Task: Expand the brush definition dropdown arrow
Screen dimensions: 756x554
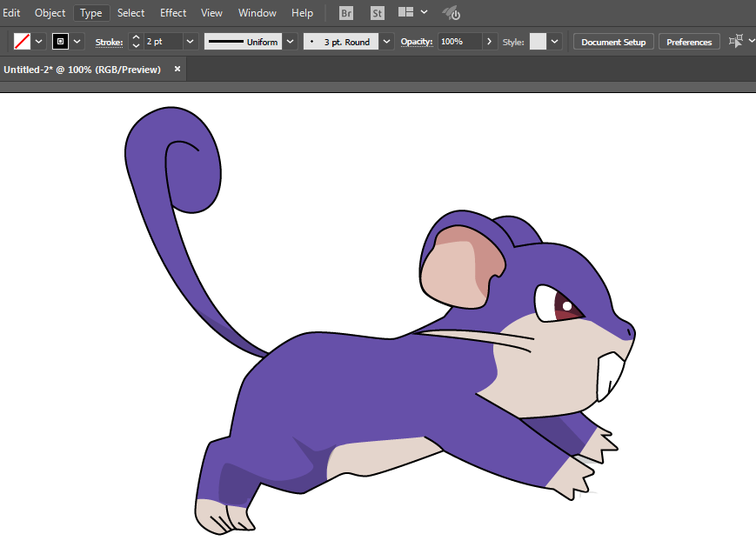Action: [x=386, y=42]
